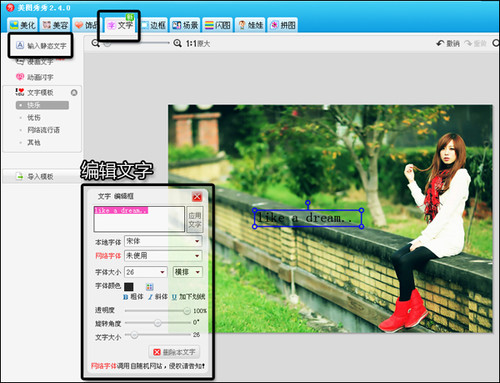Click the 美图秀秀 app logo icon
Image resolution: width=500 pixels, height=383 pixels.
[x=10, y=8]
